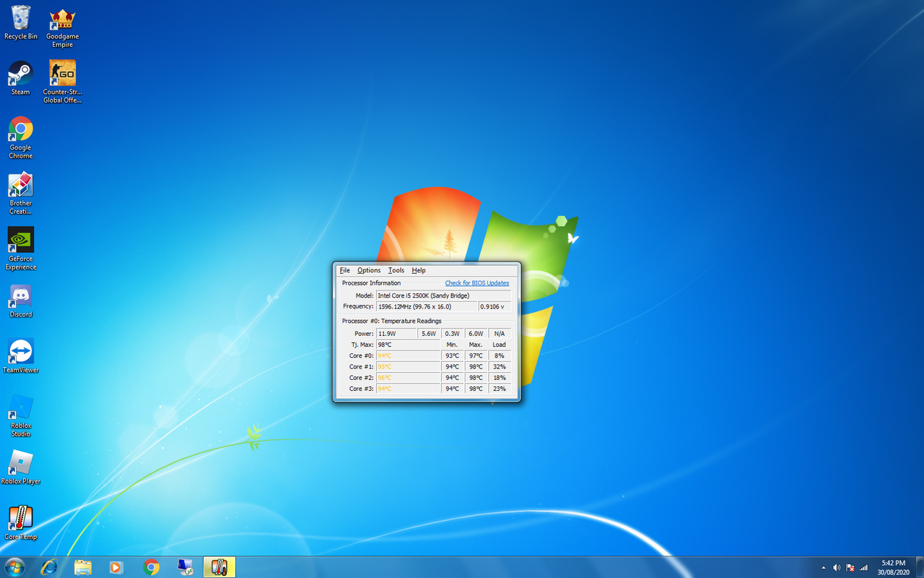Image resolution: width=924 pixels, height=578 pixels.
Task: Select the Roblox Player desktop icon
Action: (21, 467)
